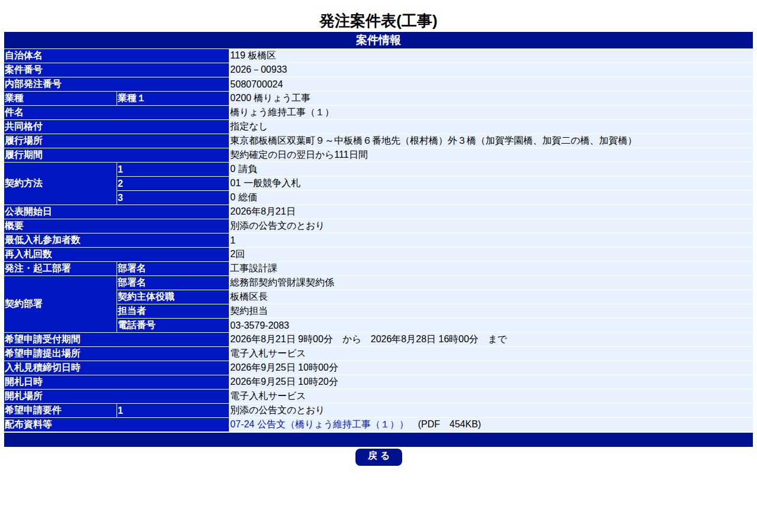Select the 担当者 label
757x532 pixels.
coord(132,311)
